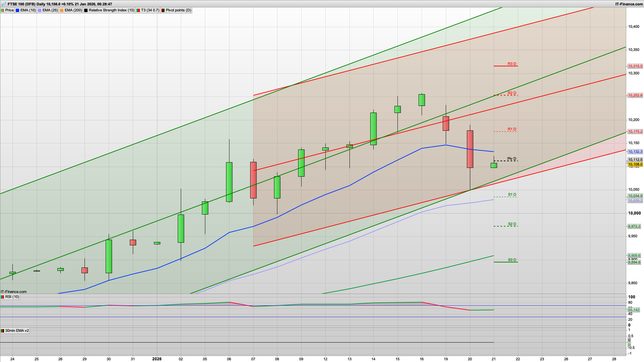Select the 2026 label on the date axis
This screenshot has height=362, width=644.
coord(157,359)
